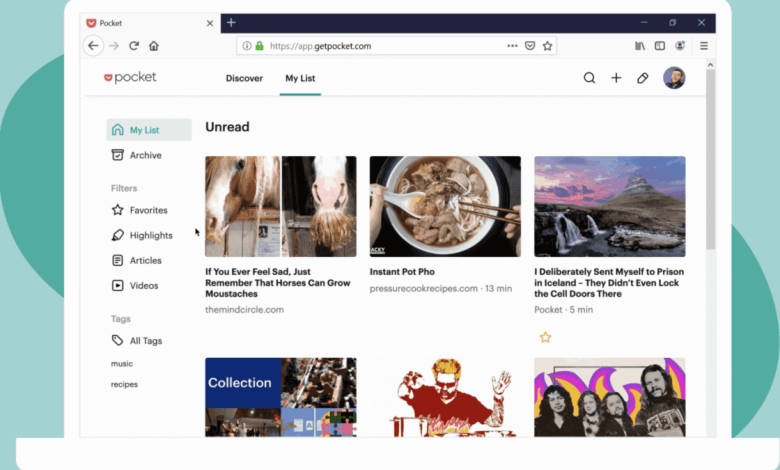Screen dimensions: 780x470
Task: Open the horses thumbnail image
Action: click(281, 206)
